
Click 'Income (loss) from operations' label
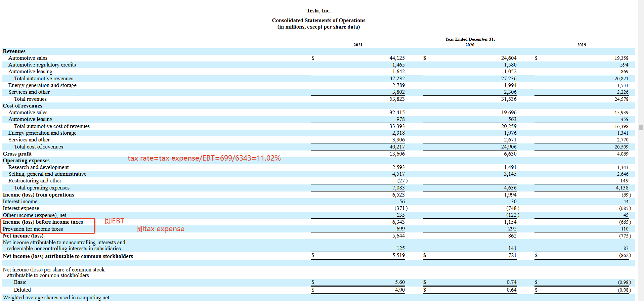pos(38,195)
